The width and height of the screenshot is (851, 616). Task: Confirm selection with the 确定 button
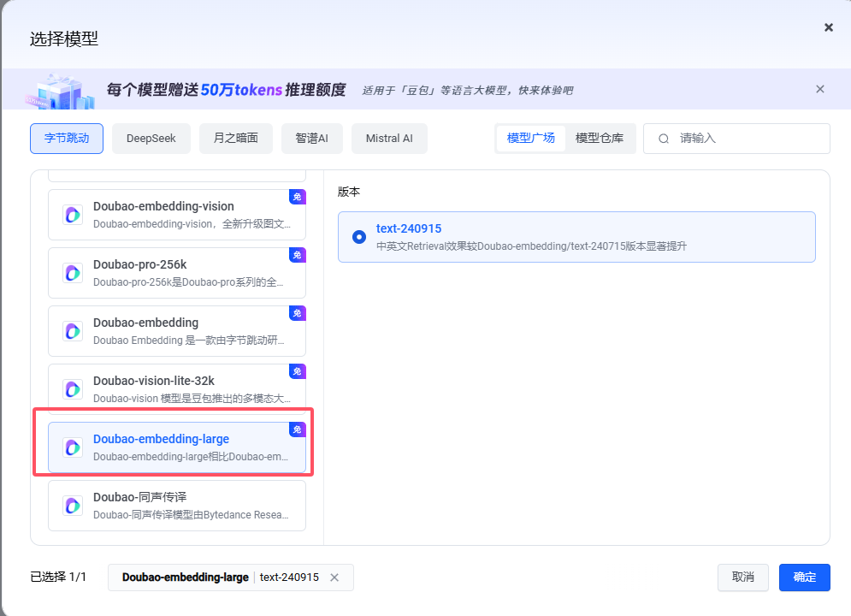pyautogui.click(x=804, y=577)
